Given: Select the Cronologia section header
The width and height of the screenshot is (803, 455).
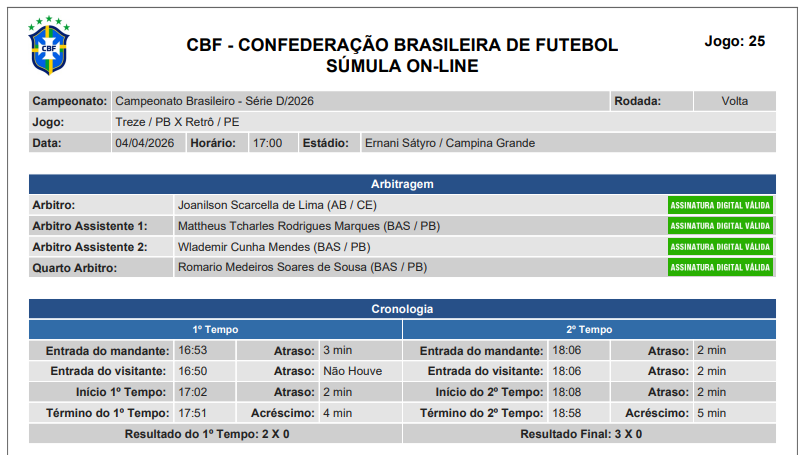Looking at the screenshot, I should [401, 309].
